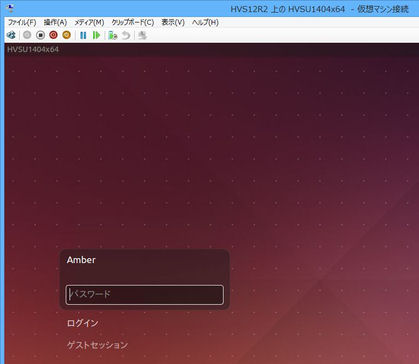Turn off the VM with the black stop icon
The width and height of the screenshot is (419, 364).
pyautogui.click(x=40, y=35)
